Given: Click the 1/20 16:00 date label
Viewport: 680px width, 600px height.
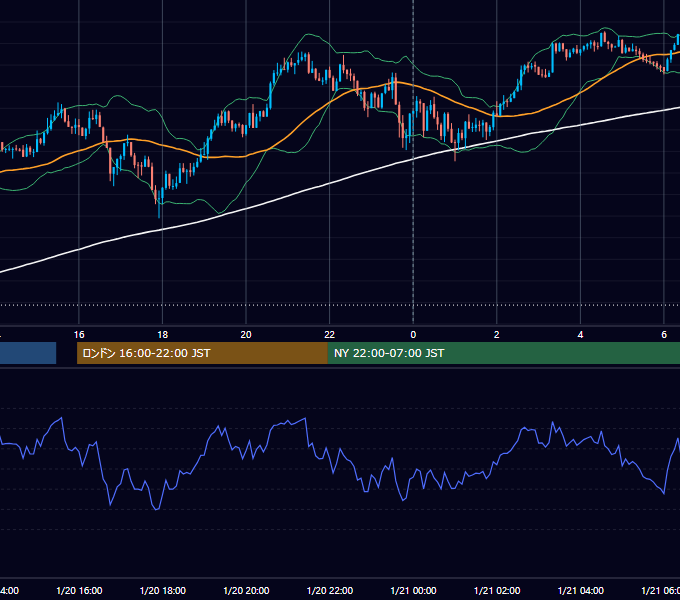Looking at the screenshot, I should (79, 590).
